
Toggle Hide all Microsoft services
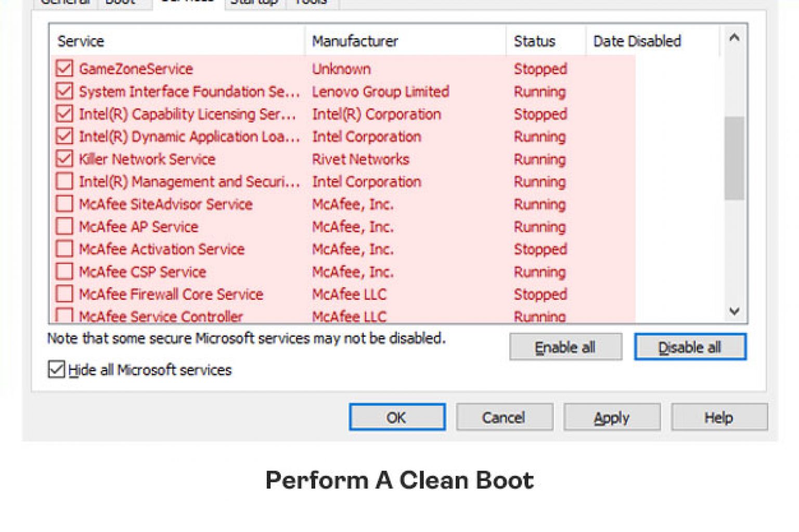tap(56, 370)
